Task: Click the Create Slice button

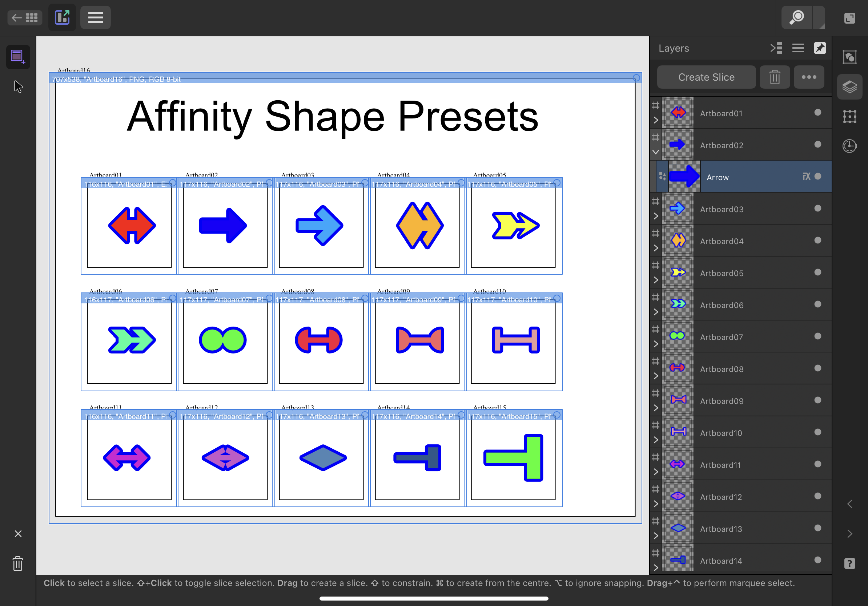Action: point(706,77)
